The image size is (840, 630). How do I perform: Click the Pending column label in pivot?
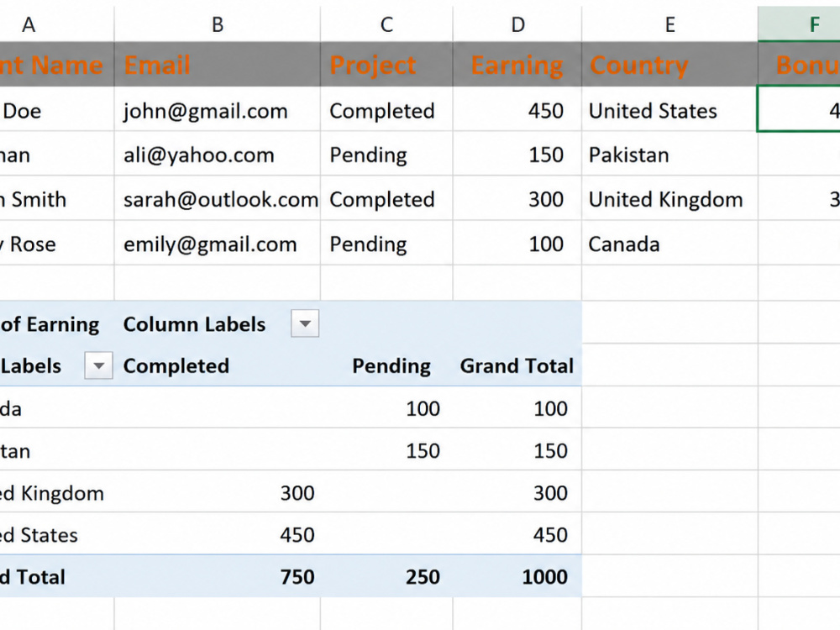click(391, 366)
